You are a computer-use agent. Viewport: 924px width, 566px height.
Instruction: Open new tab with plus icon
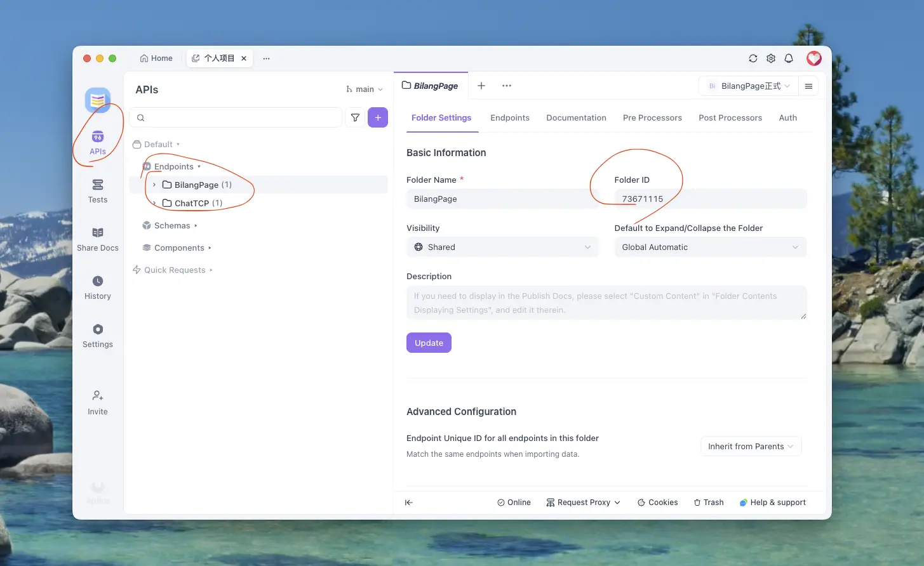pos(481,86)
